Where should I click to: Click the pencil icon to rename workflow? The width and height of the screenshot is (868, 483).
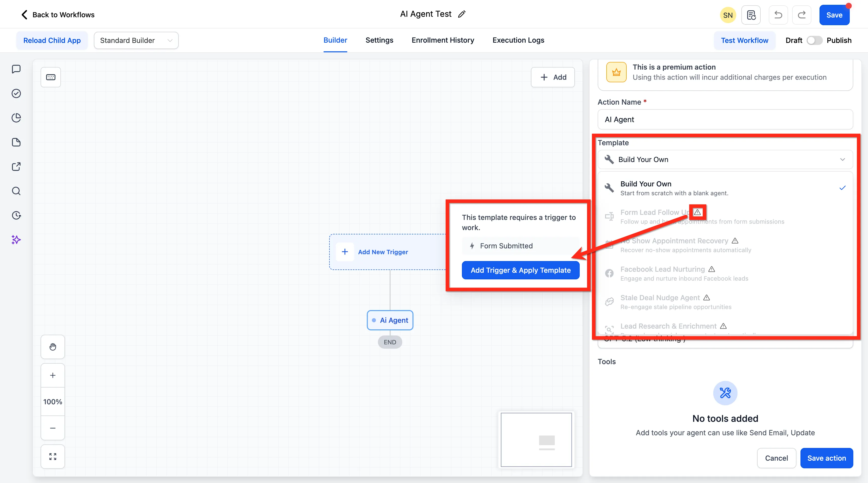pos(462,14)
